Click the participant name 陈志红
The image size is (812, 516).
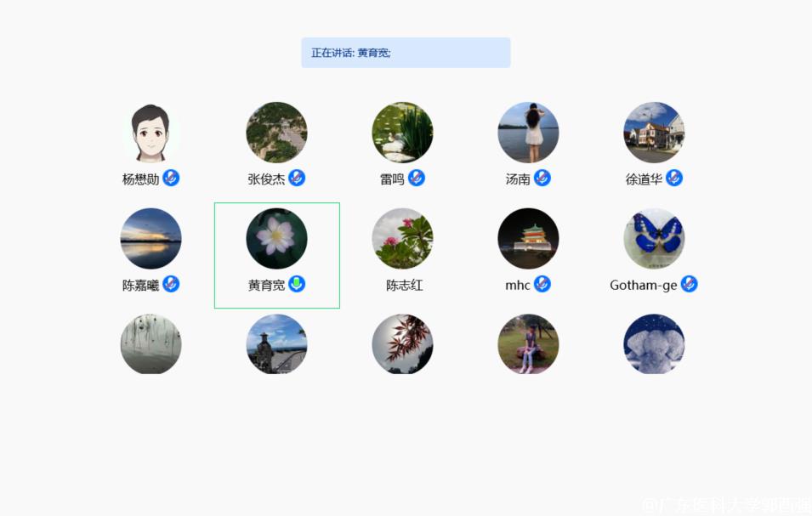[x=405, y=285]
